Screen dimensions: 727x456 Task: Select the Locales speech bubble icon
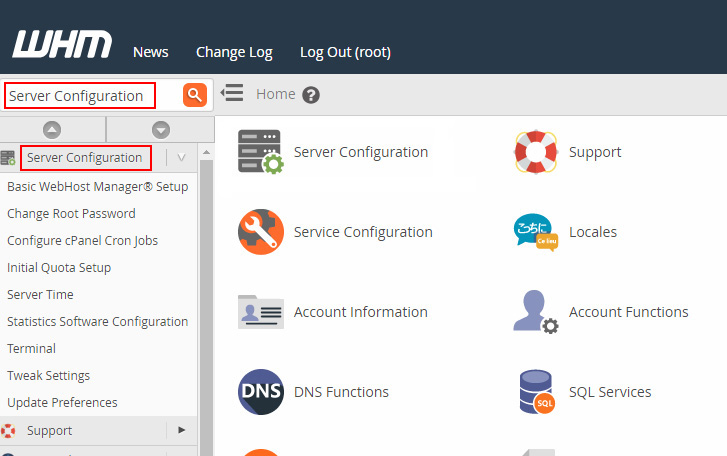point(535,232)
